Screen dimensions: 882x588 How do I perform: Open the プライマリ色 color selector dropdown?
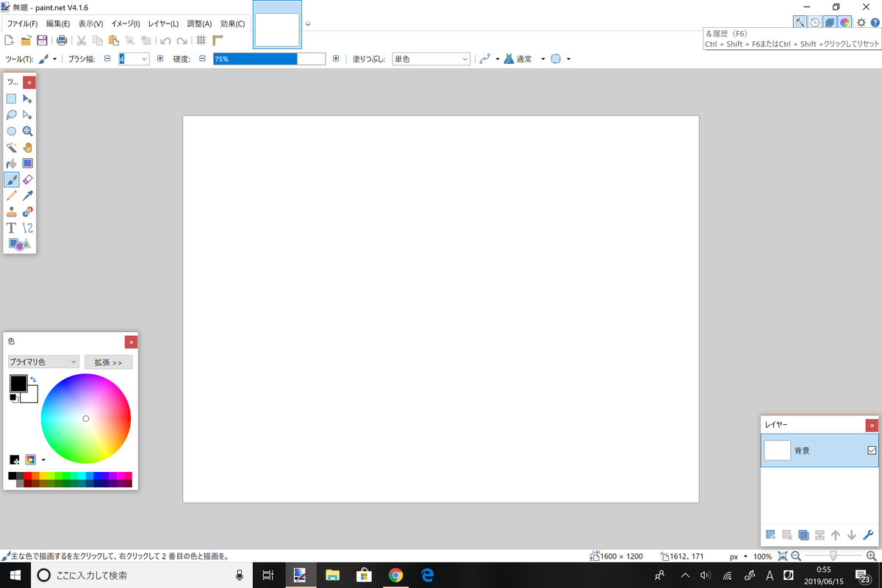tap(43, 362)
